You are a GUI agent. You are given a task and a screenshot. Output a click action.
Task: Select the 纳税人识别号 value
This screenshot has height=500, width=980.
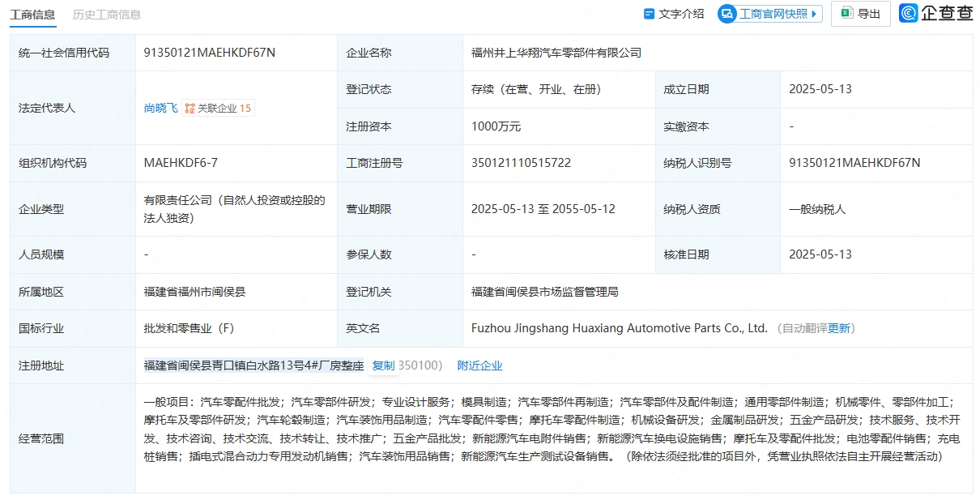pyautogui.click(x=854, y=163)
